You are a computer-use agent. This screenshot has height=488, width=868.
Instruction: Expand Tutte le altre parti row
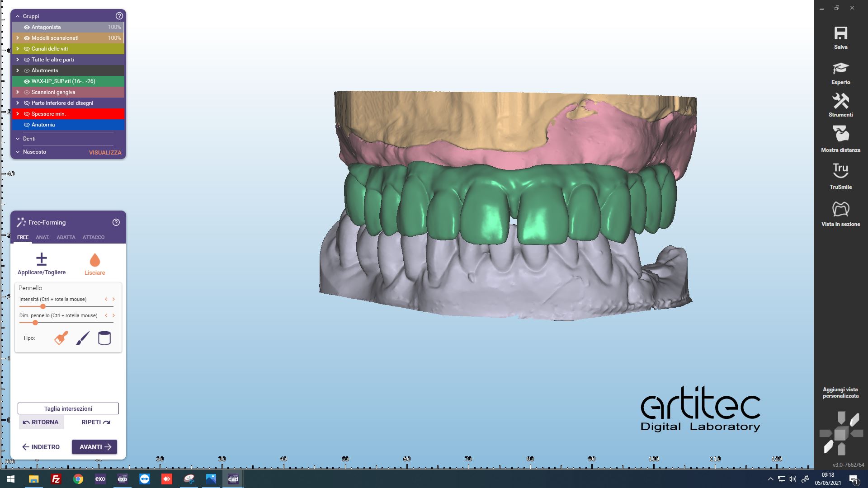click(18, 60)
